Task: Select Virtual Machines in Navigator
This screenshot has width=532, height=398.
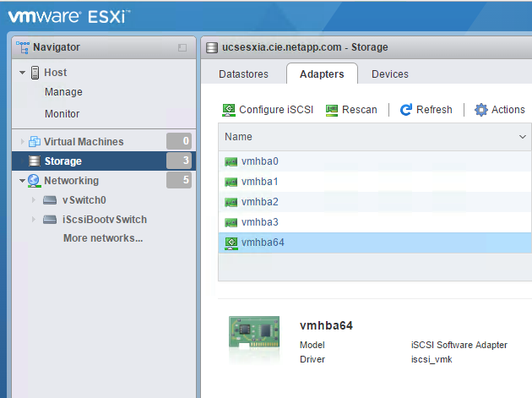Action: (x=84, y=142)
